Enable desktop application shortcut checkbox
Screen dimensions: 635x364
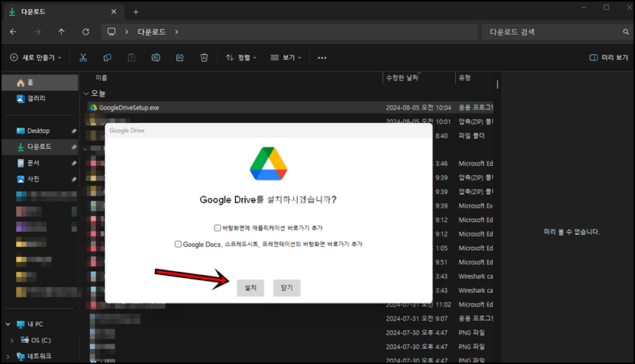[x=218, y=228]
